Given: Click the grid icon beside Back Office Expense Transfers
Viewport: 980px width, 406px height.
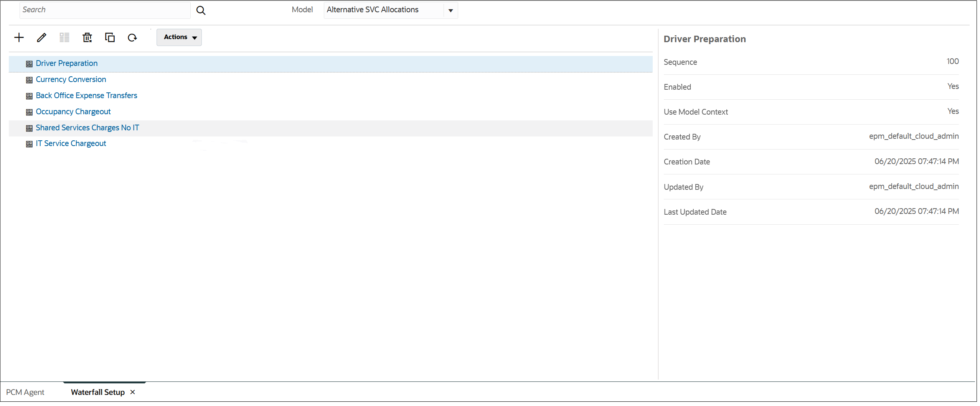Looking at the screenshot, I should [29, 96].
